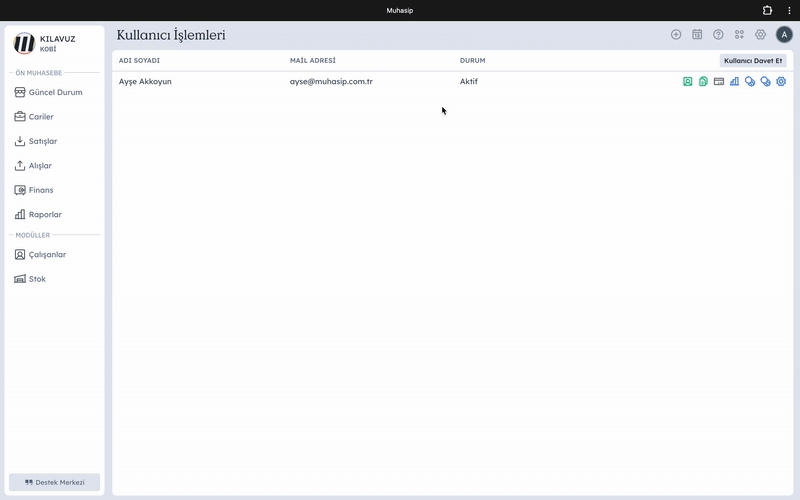Open the calendar icon in top toolbar

[x=697, y=35]
